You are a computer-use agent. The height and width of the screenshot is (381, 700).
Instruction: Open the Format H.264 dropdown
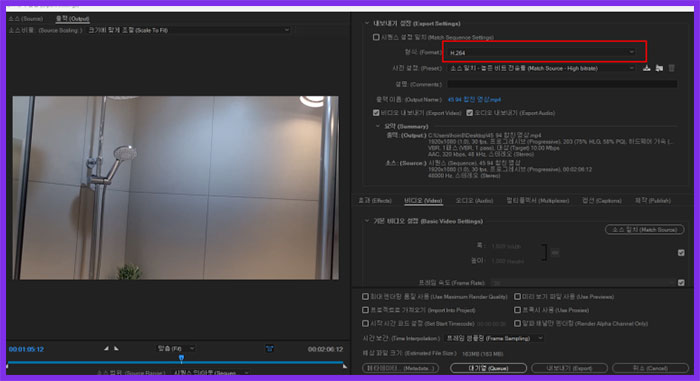pyautogui.click(x=542, y=53)
